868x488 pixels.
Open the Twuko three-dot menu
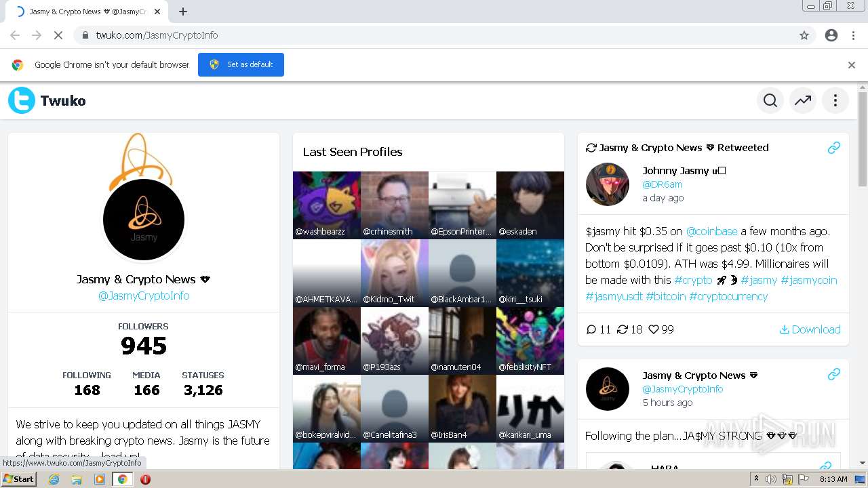(835, 101)
